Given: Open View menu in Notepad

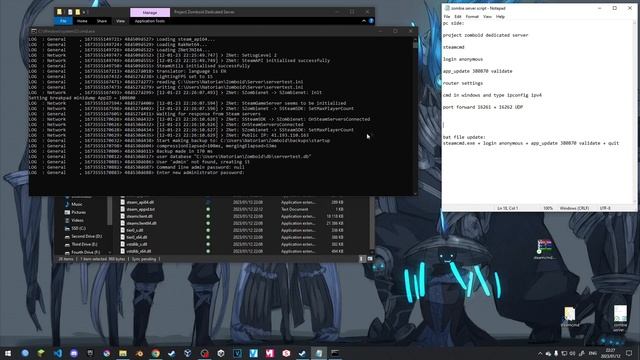Looking at the screenshot, I should 487,17.
